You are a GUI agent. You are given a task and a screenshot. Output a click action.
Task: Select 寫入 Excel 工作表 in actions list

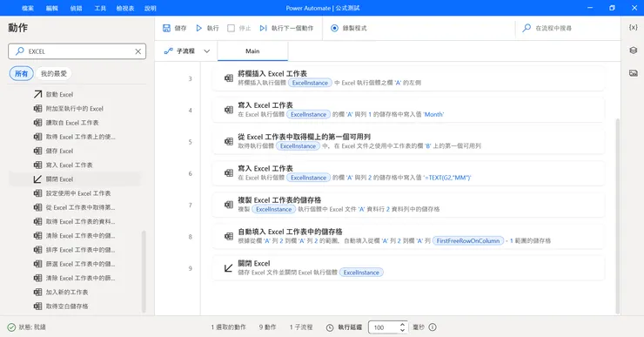pos(74,165)
